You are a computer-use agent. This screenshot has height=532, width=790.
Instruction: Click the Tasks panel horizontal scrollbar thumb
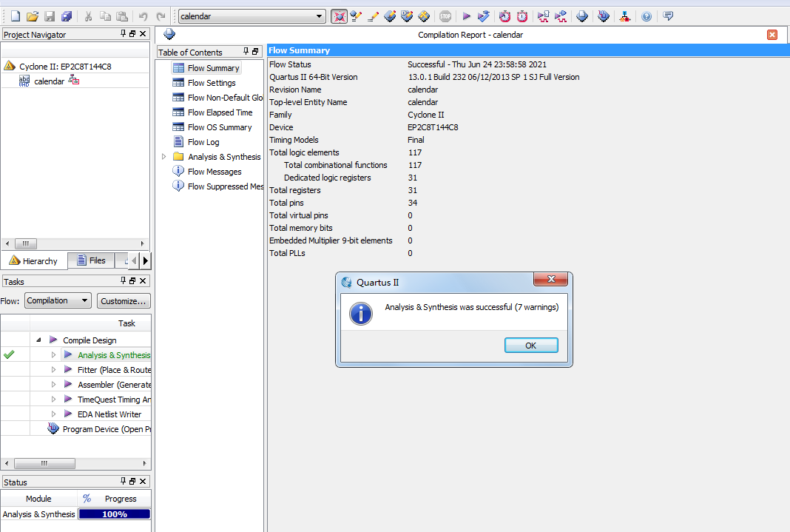coord(44,463)
